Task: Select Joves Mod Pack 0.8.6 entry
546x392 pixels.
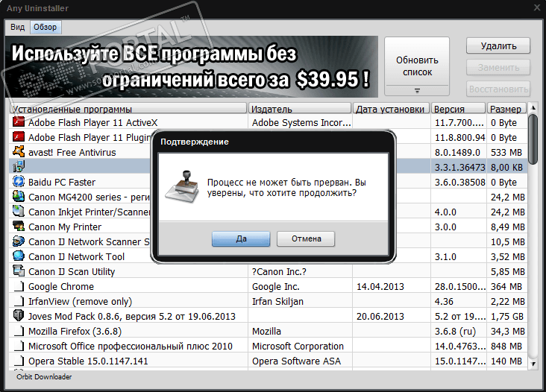Action: [x=131, y=317]
